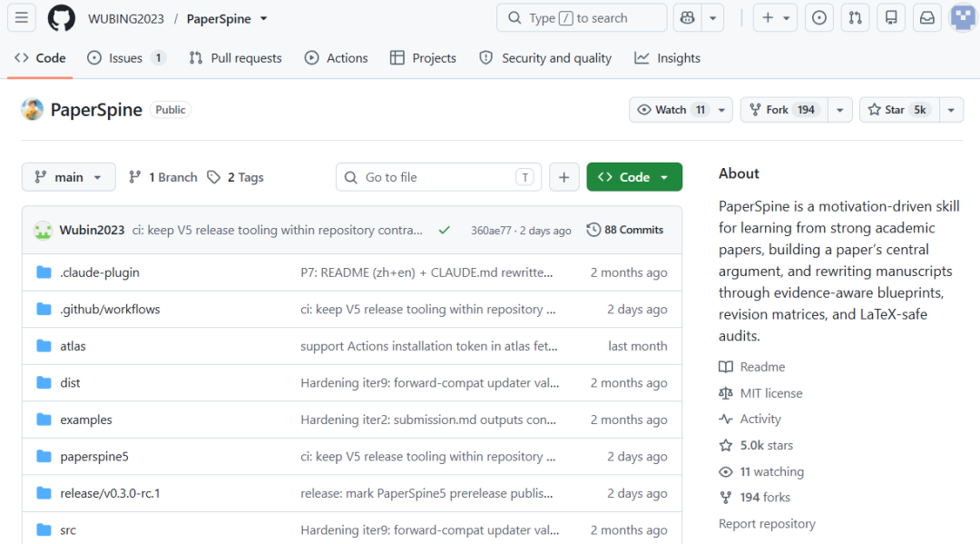980x544 pixels.
Task: View the 11 watching link
Action: 762,471
